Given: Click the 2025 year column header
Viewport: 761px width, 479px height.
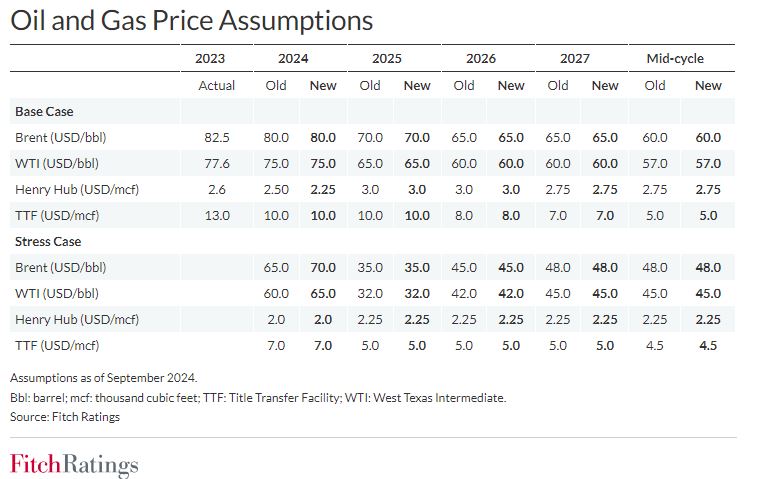Looking at the screenshot, I should coord(387,58).
